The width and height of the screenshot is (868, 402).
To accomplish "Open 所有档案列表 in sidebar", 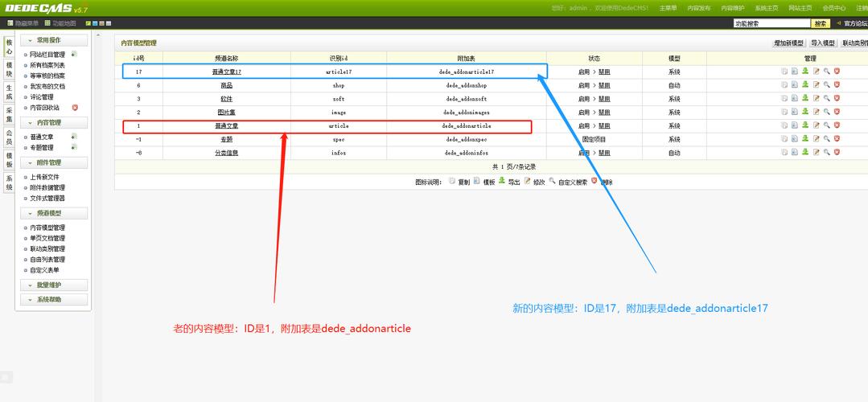I will click(47, 65).
